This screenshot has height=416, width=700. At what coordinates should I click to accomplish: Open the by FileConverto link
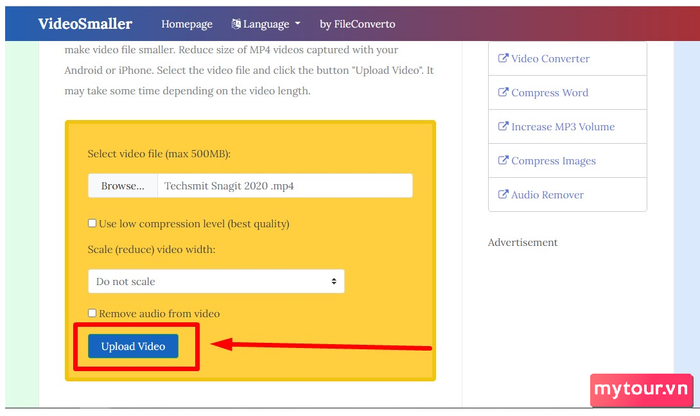pyautogui.click(x=357, y=24)
